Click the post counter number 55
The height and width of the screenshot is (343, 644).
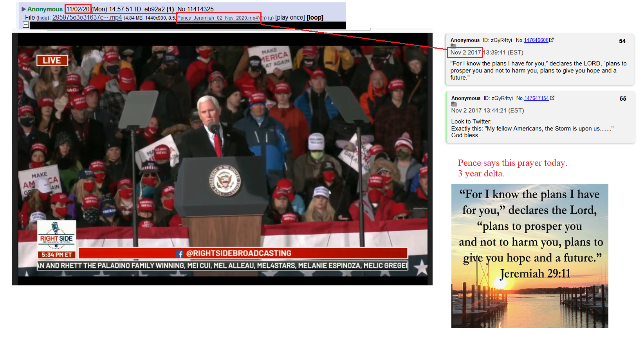click(623, 99)
